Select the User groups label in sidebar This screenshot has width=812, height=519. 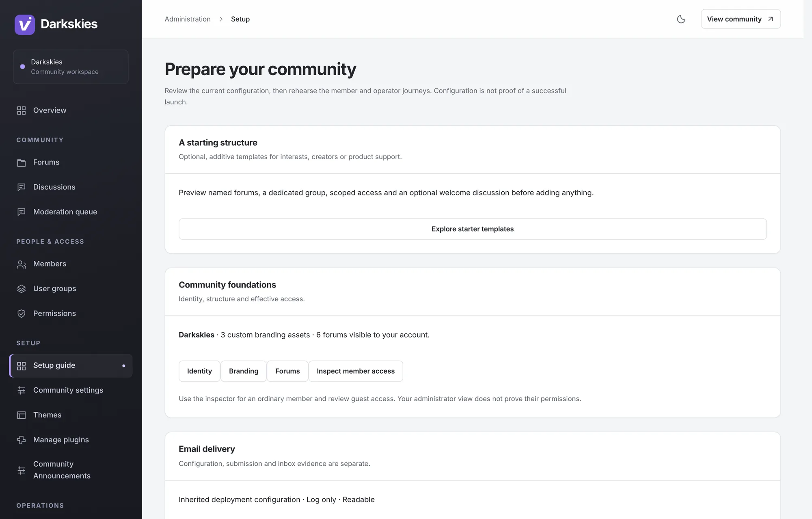55,289
